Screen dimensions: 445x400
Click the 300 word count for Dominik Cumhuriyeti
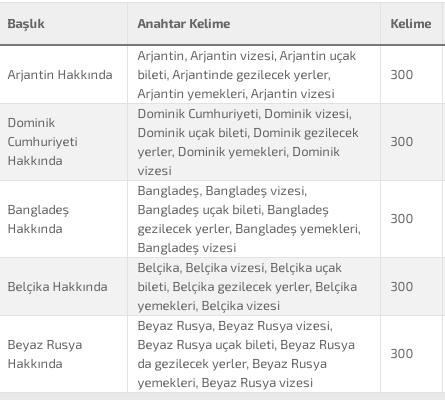pyautogui.click(x=402, y=142)
